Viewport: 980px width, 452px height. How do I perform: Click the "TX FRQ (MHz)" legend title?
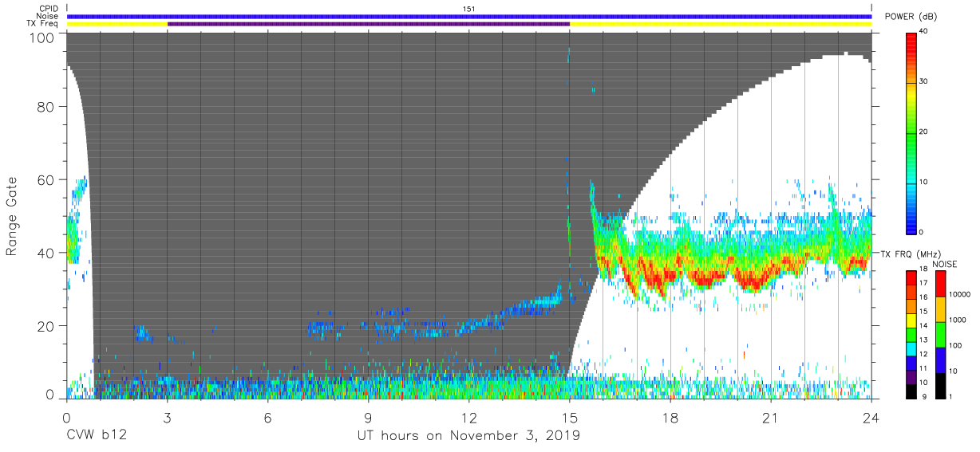[910, 254]
